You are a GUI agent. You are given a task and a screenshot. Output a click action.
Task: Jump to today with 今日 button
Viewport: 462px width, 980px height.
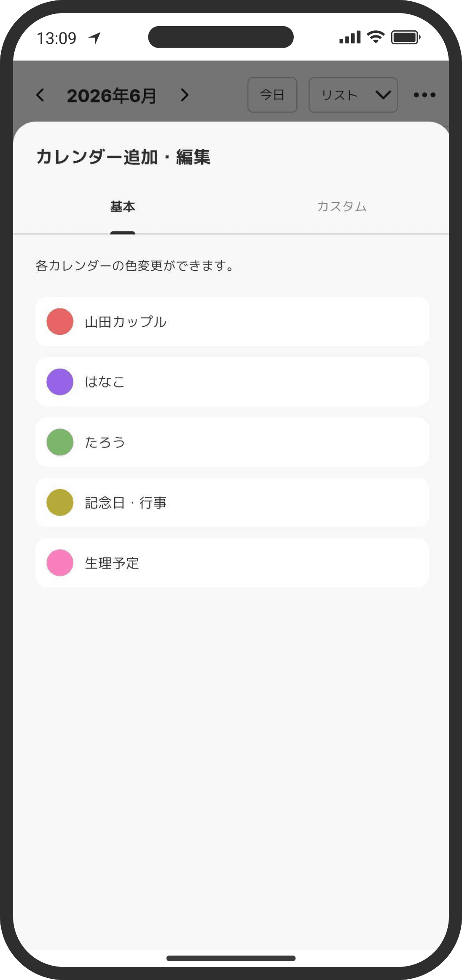click(x=272, y=95)
